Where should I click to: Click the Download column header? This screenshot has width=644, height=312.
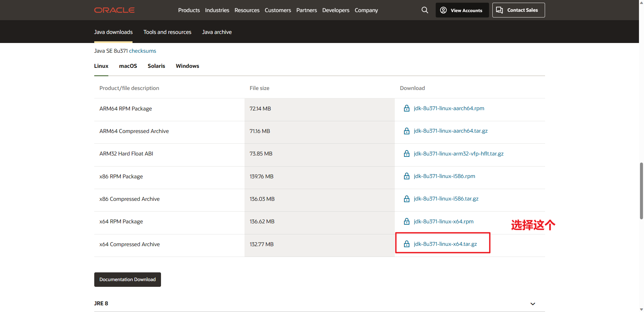pos(412,88)
